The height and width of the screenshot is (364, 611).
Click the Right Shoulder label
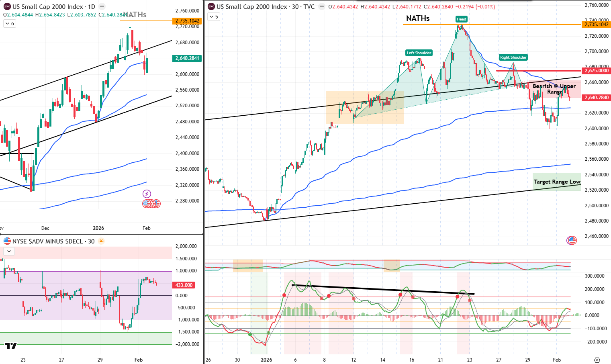coord(513,57)
